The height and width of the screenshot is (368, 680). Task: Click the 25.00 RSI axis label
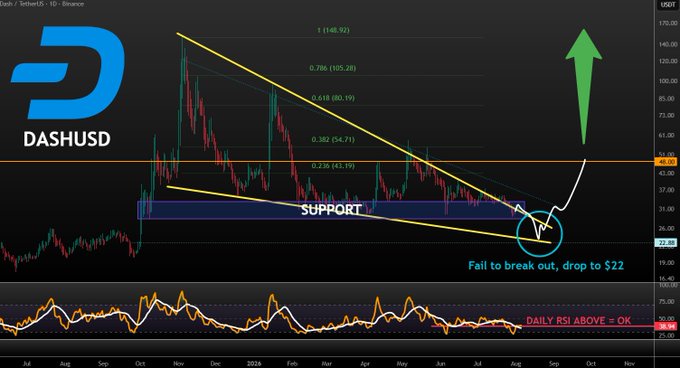click(x=668, y=335)
